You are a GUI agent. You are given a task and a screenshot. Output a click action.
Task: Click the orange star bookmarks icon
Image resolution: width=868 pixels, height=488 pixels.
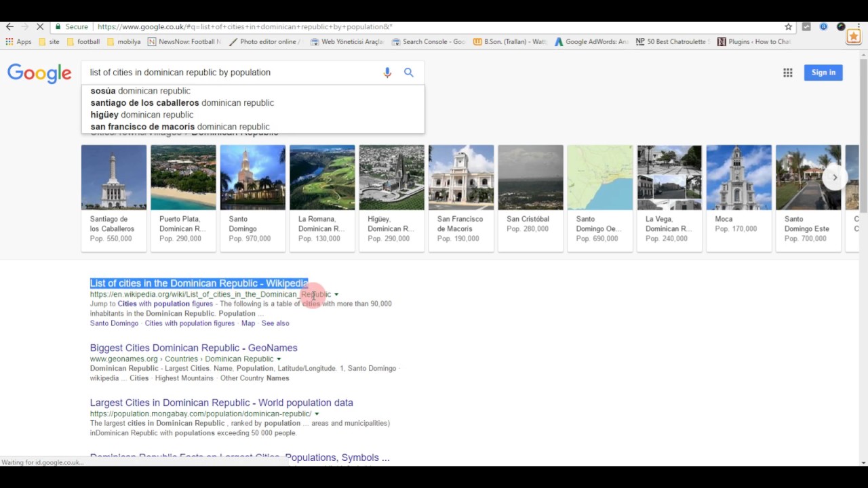point(854,37)
